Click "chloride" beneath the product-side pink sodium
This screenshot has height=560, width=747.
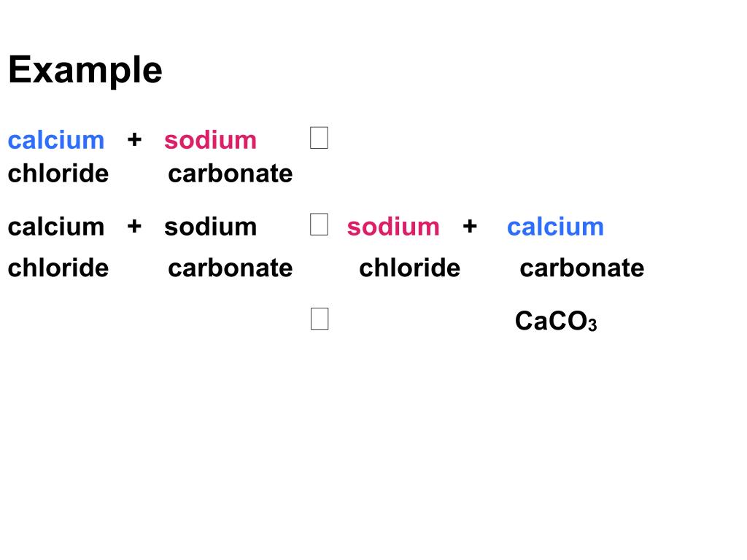tap(409, 268)
